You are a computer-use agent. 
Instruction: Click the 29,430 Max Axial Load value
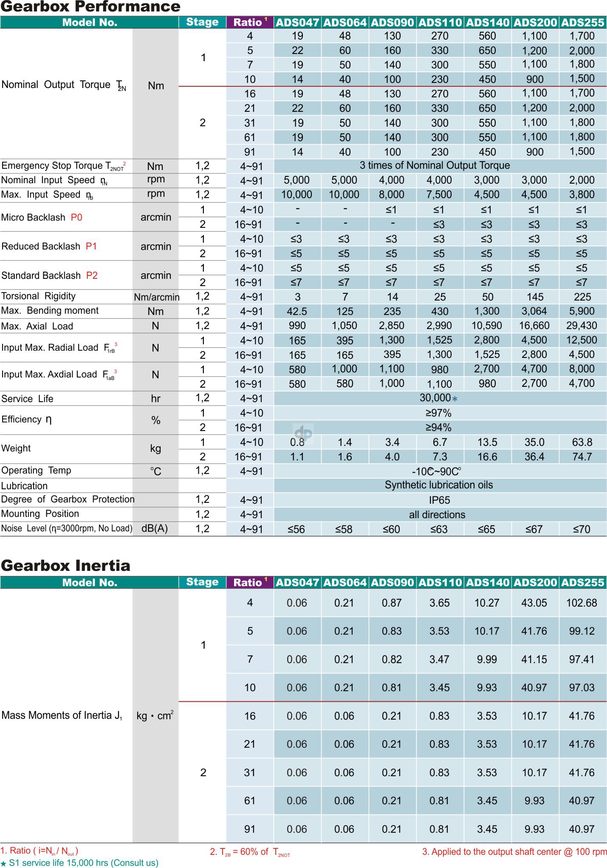click(582, 326)
